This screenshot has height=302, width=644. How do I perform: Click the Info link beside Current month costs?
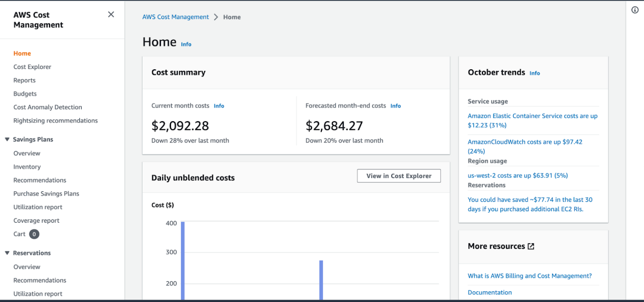218,106
